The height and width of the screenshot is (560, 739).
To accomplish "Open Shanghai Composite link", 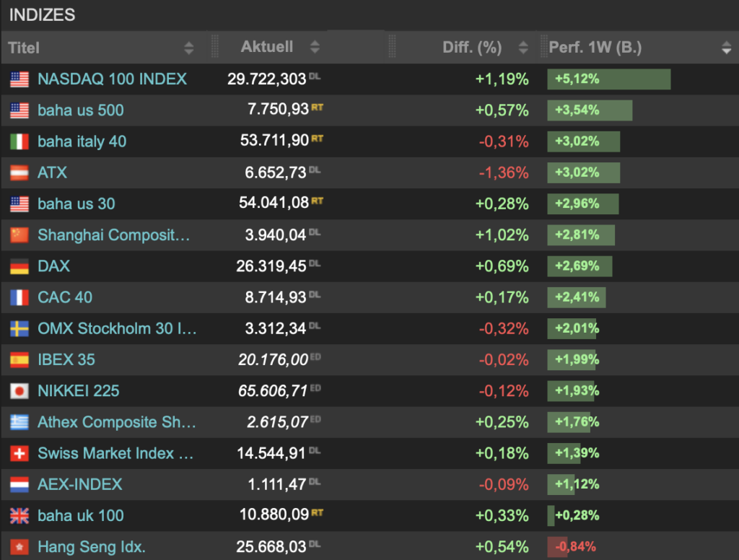I will click(113, 235).
